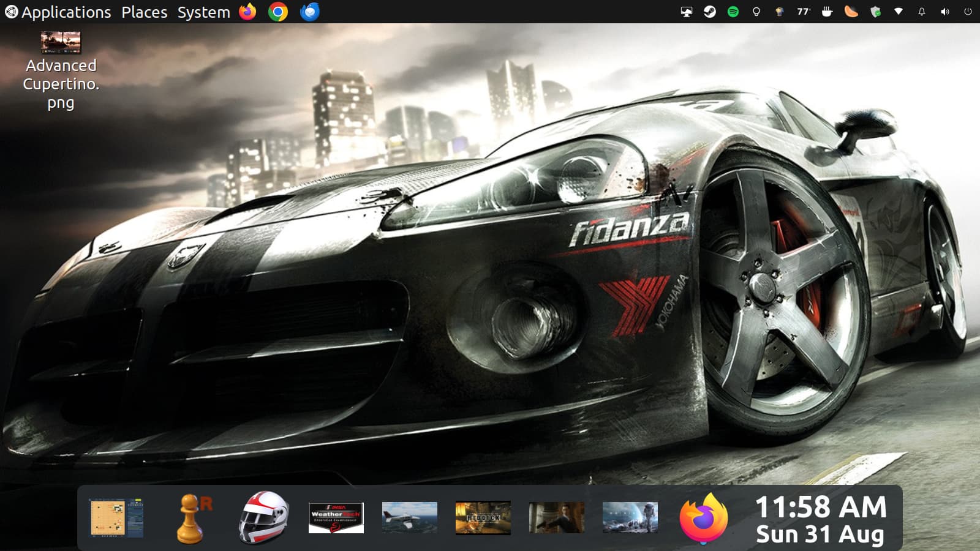Open the Wi-Fi network menu
Screen dimensions: 980x551
point(899,12)
